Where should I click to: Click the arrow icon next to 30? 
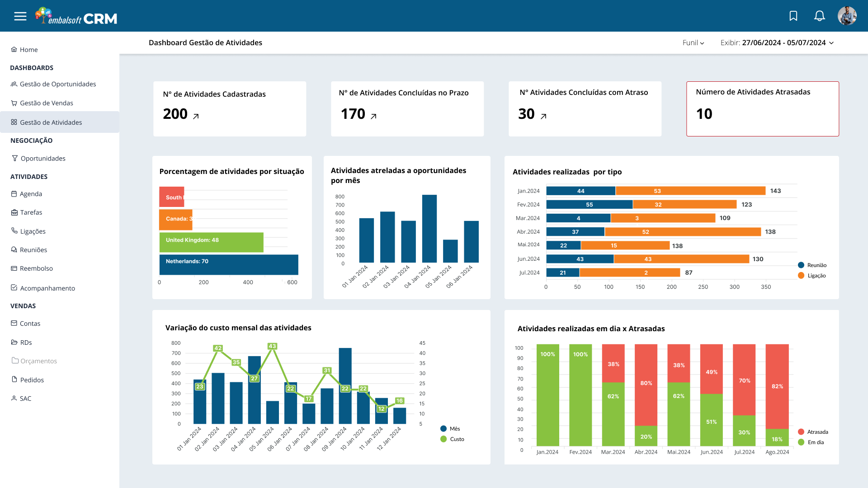(x=543, y=117)
